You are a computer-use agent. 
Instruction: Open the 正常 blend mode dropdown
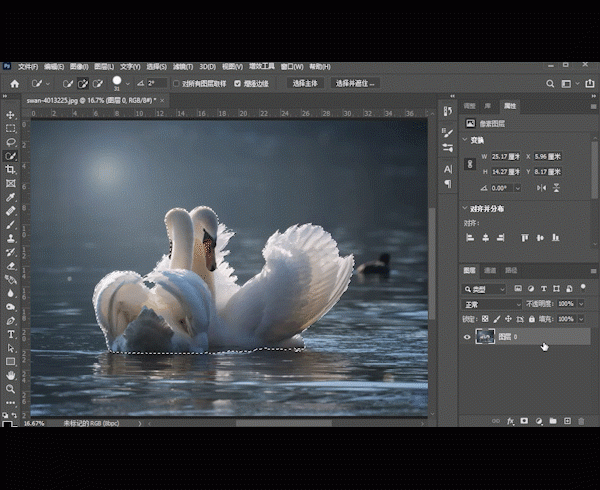pyautogui.click(x=492, y=304)
